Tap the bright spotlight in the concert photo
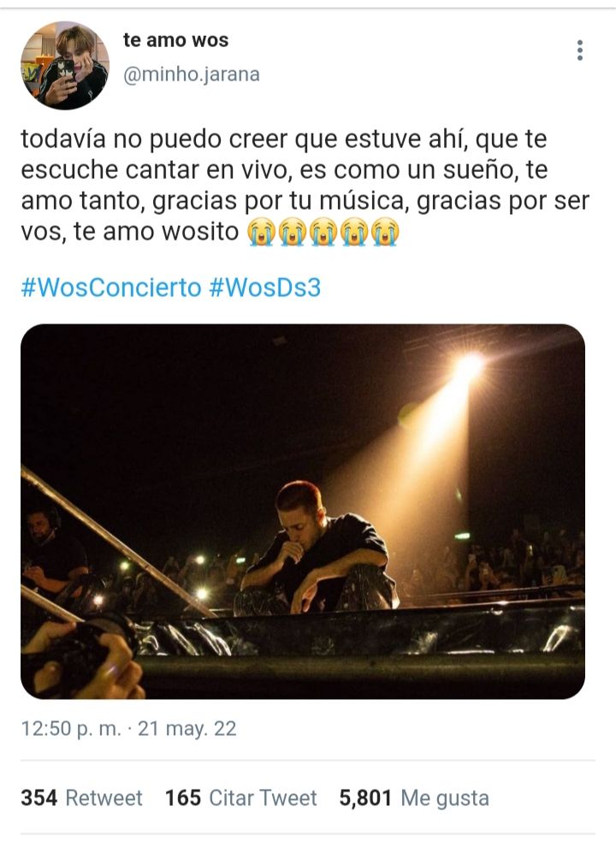 [468, 366]
